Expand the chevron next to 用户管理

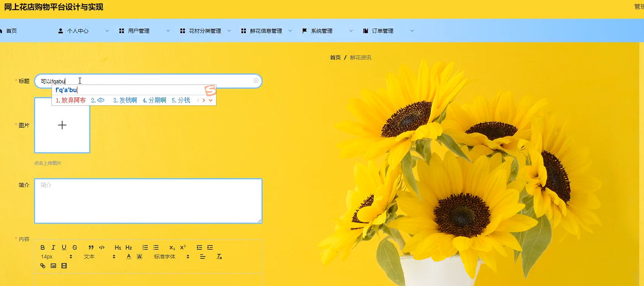pos(168,31)
